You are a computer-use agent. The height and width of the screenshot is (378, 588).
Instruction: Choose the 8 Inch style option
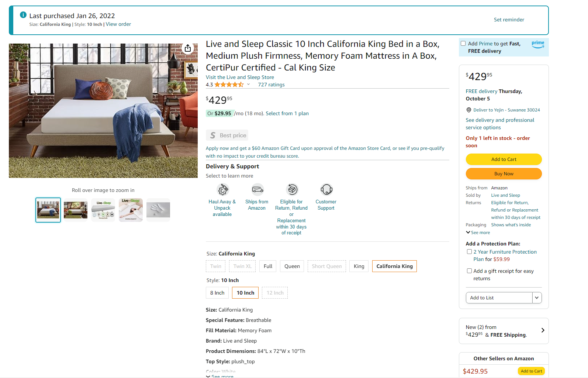coord(217,293)
